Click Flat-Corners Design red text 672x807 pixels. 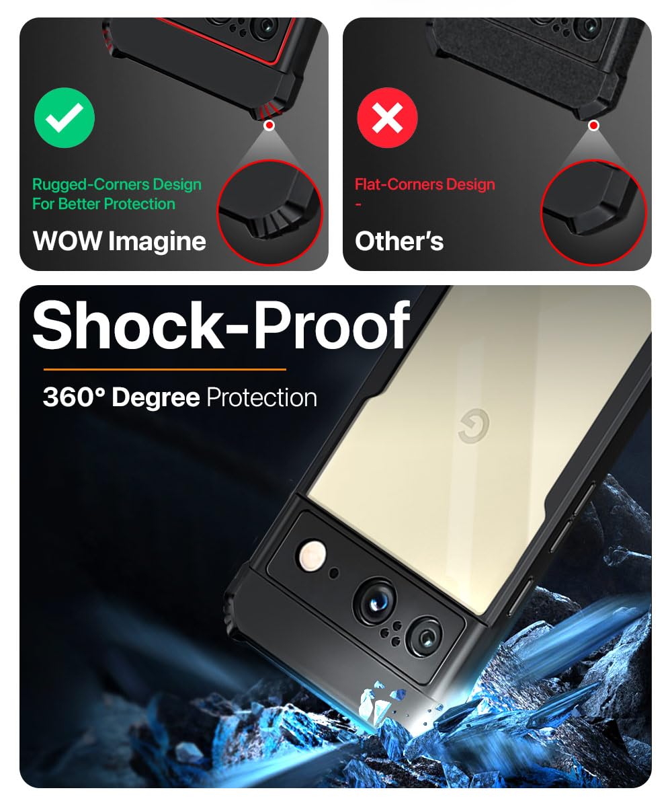coord(425,184)
